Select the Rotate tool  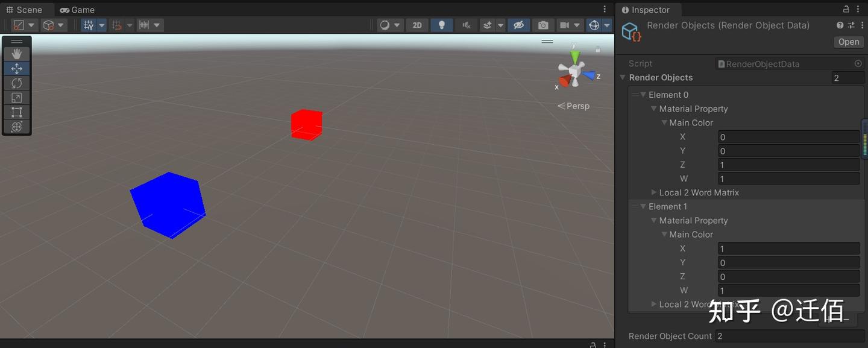[16, 83]
